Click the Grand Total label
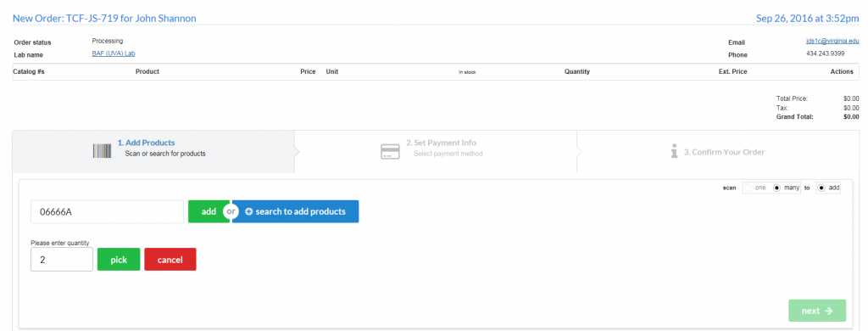Screen dimensions: 868x331 (795, 117)
